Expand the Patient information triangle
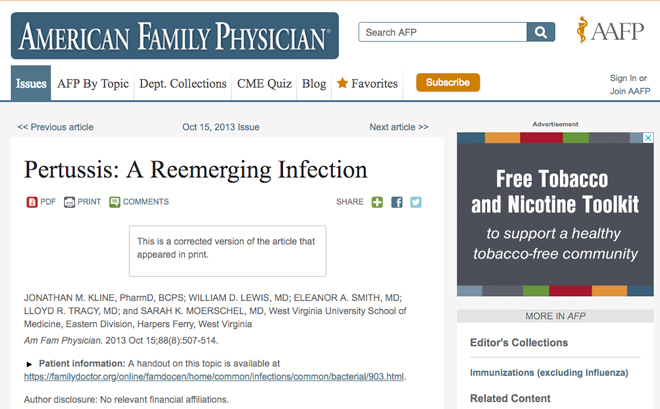 coord(29,364)
